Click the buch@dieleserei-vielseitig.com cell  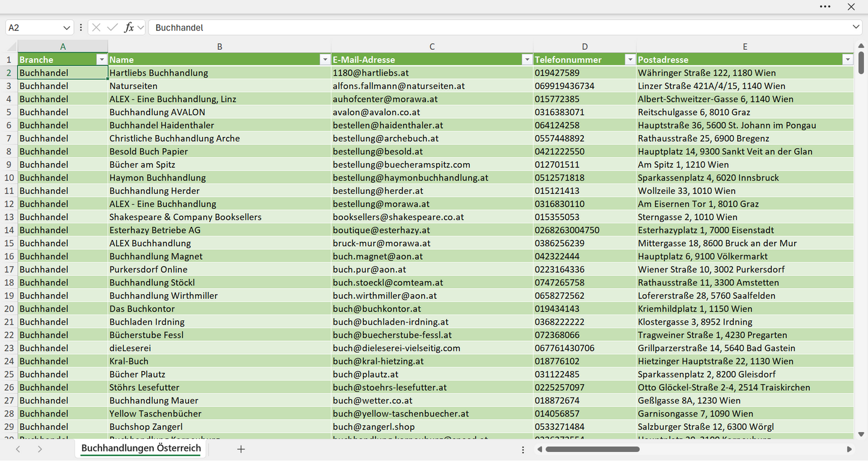tap(432, 348)
